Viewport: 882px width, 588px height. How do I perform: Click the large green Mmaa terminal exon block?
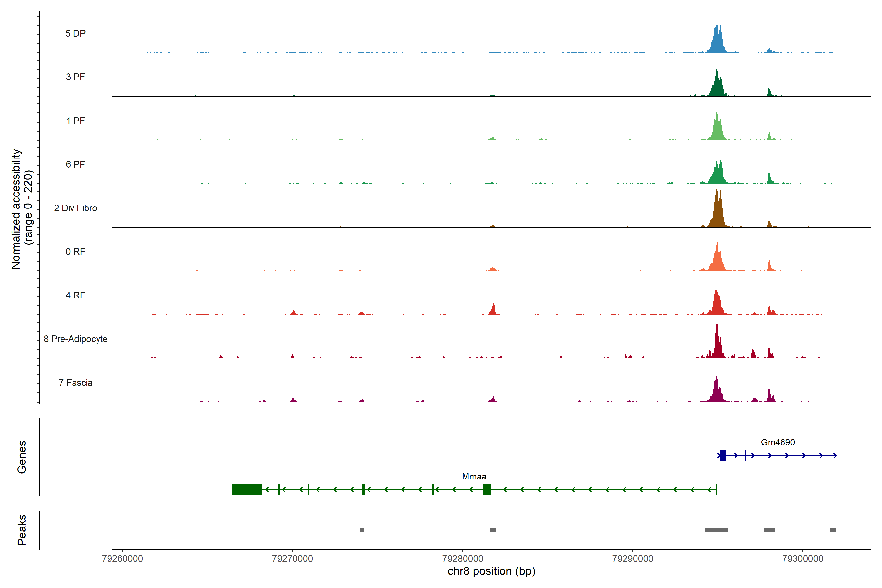[247, 489]
